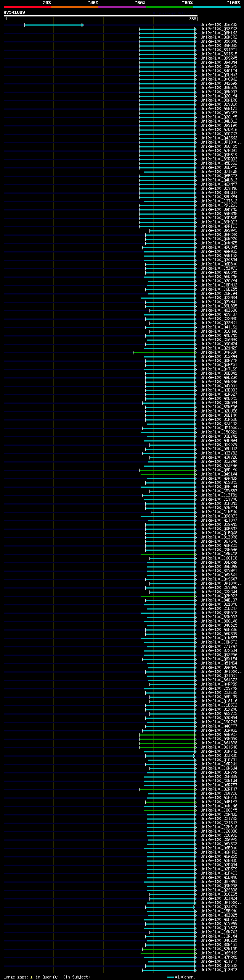Select the UniRef100_C1KEU0 label
The width and height of the screenshot is (244, 980).
click(x=219, y=512)
